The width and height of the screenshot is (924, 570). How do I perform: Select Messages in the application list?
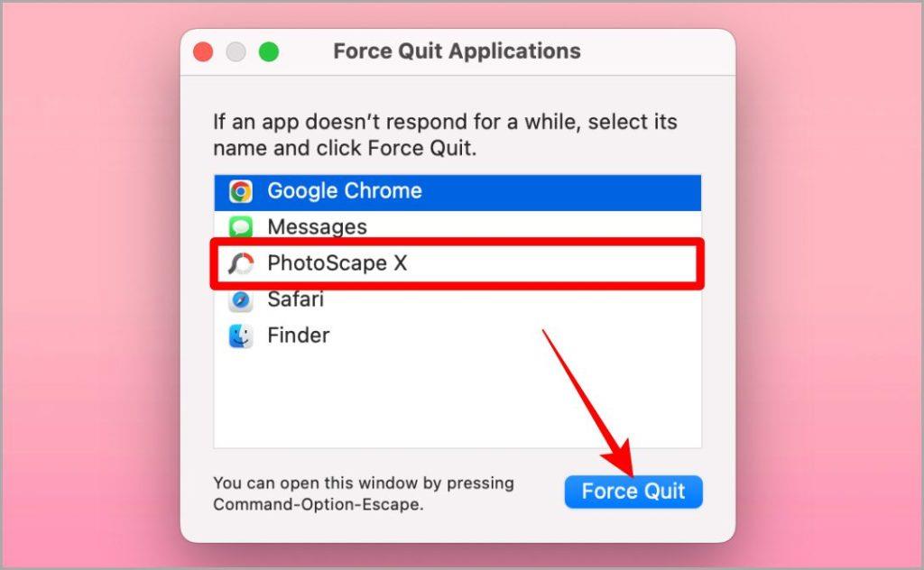point(457,226)
